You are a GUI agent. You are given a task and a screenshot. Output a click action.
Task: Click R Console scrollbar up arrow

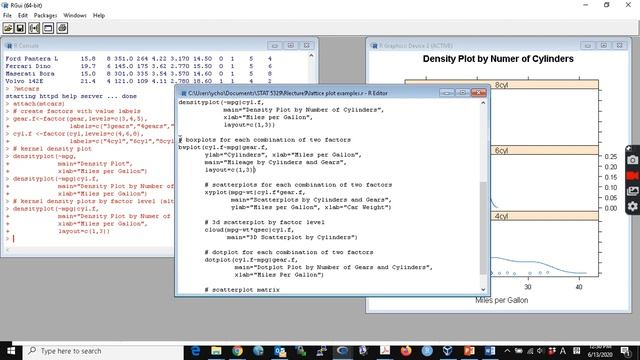pos(311,56)
